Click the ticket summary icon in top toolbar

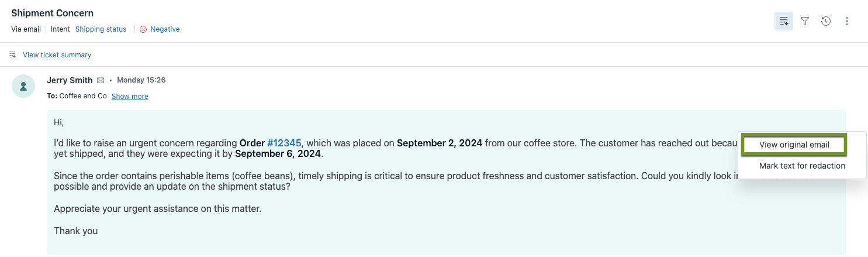pyautogui.click(x=783, y=21)
